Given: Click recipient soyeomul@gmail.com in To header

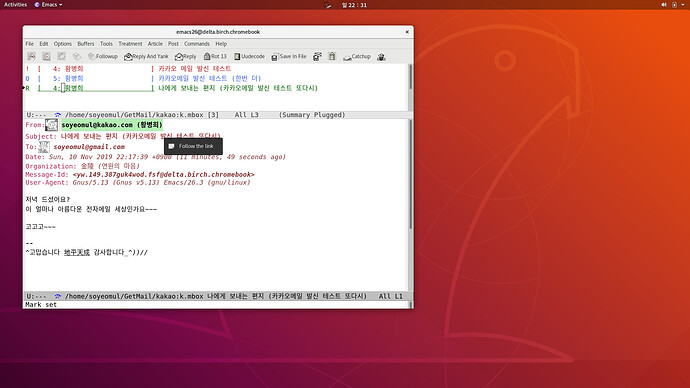Looking at the screenshot, I should [89, 147].
